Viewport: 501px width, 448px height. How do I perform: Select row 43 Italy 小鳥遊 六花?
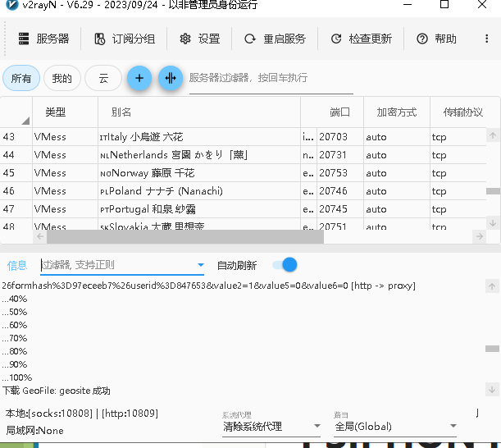click(243, 137)
